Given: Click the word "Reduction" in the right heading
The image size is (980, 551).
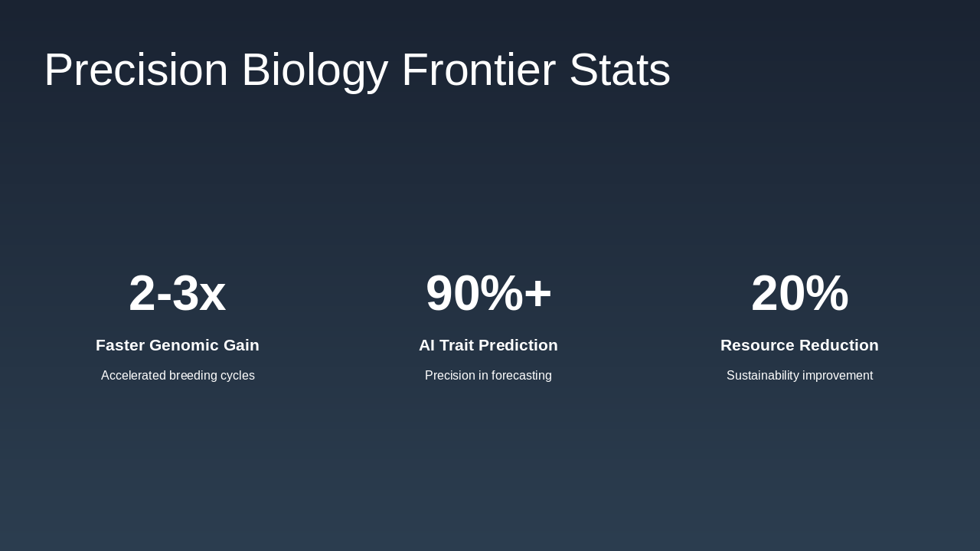Looking at the screenshot, I should tap(841, 345).
